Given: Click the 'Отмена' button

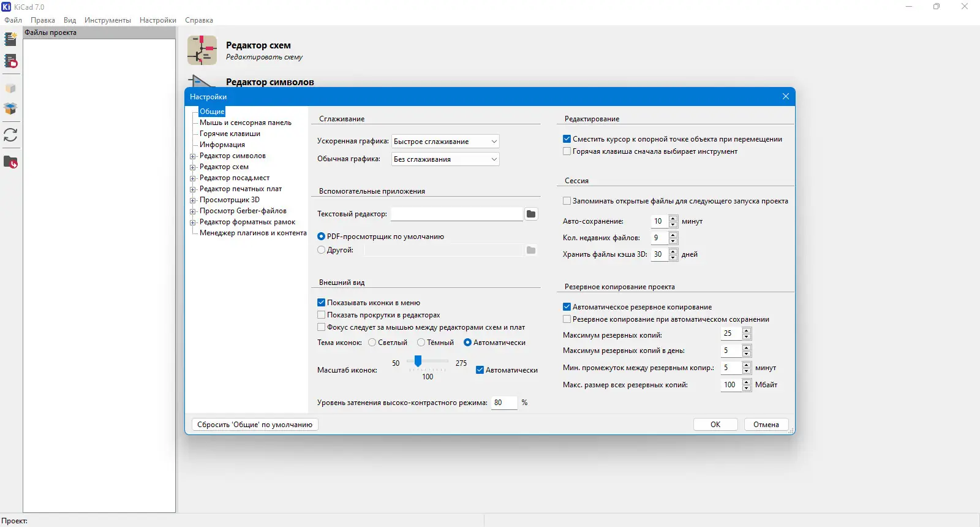Looking at the screenshot, I should (766, 425).
